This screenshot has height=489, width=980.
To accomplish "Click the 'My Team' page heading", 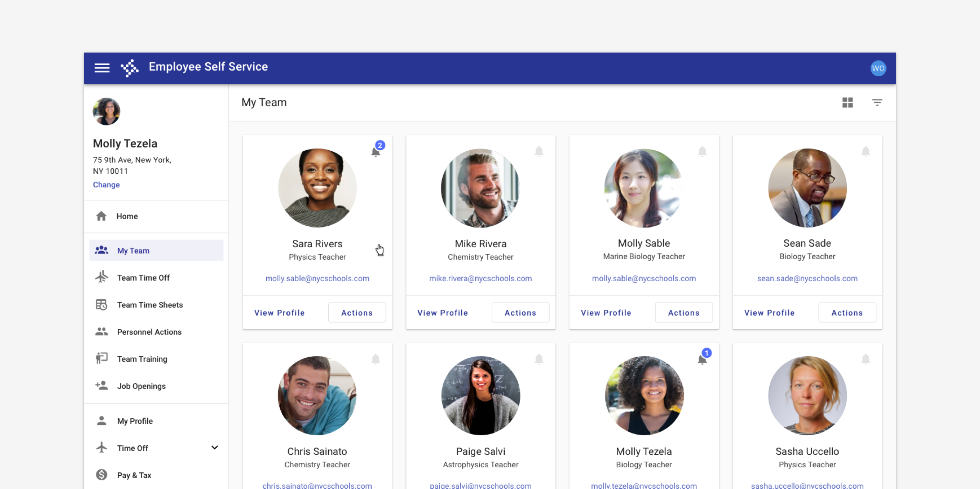I will coord(264,102).
